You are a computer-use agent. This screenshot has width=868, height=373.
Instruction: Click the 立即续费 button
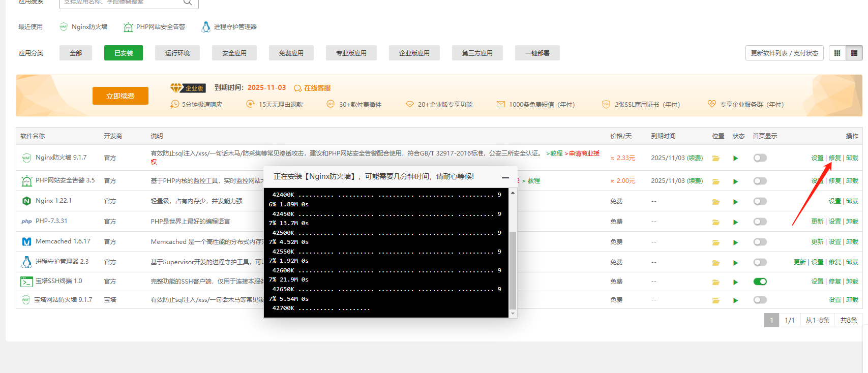(121, 96)
